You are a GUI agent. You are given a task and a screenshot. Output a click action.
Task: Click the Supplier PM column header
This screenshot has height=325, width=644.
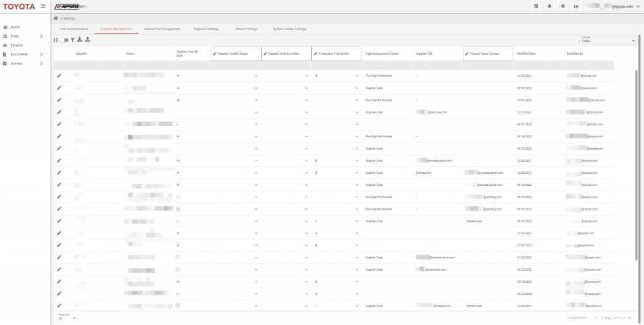423,54
